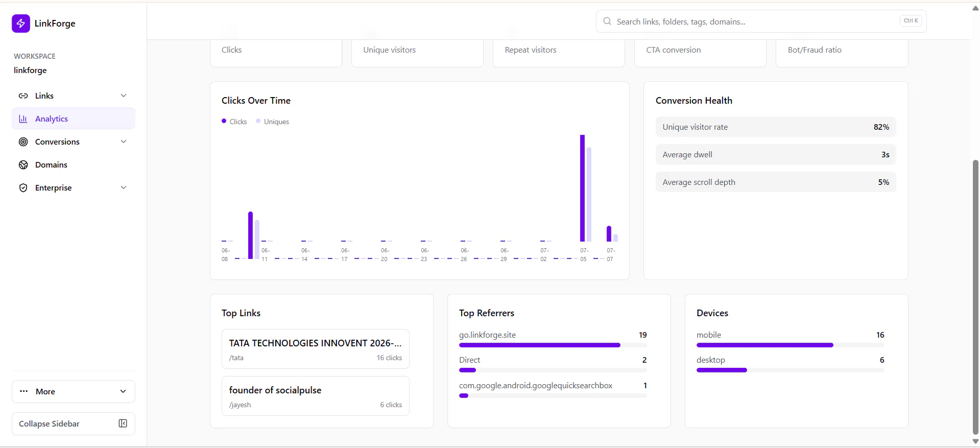Click the desktop devices progress bar
Image resolution: width=980 pixels, height=448 pixels.
tap(791, 370)
